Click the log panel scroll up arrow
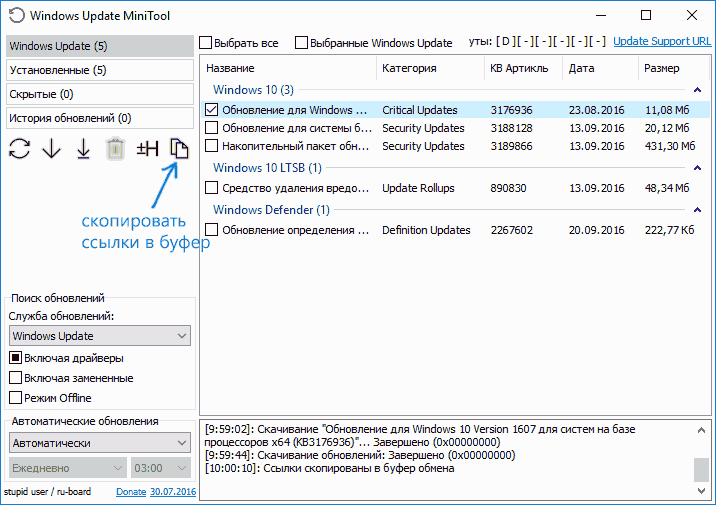 click(x=701, y=430)
